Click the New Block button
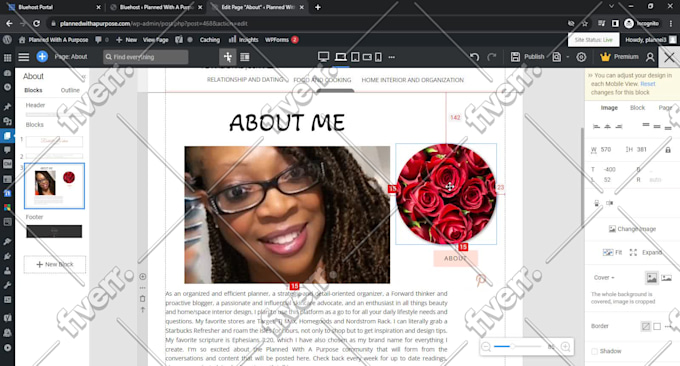This screenshot has height=366, width=680. click(55, 265)
